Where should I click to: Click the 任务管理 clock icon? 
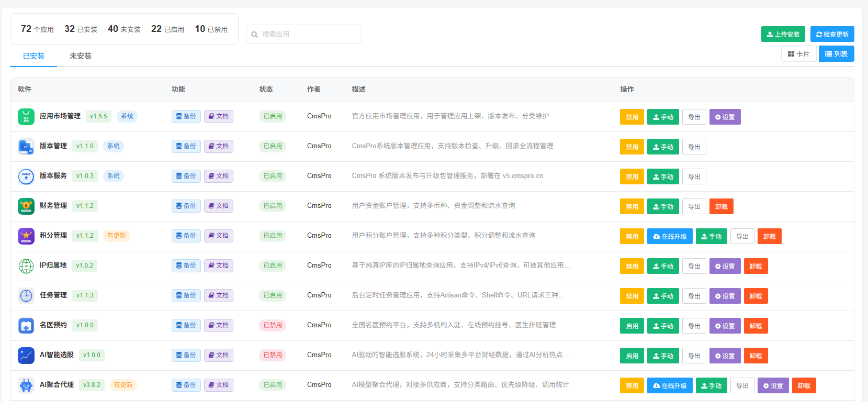26,295
